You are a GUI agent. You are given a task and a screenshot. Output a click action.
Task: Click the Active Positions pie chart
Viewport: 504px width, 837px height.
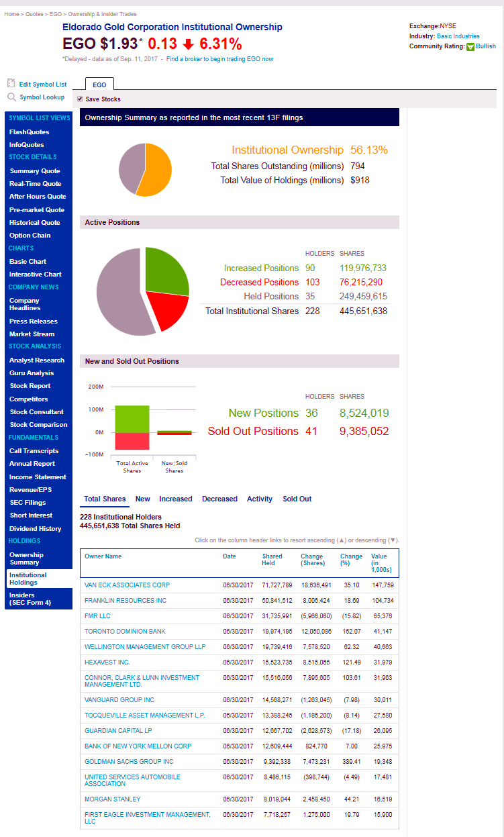click(142, 291)
